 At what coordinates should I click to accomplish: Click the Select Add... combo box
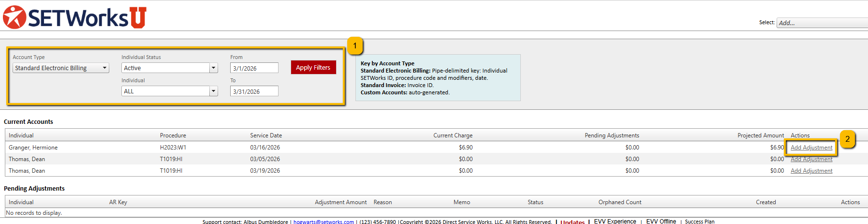point(822,23)
